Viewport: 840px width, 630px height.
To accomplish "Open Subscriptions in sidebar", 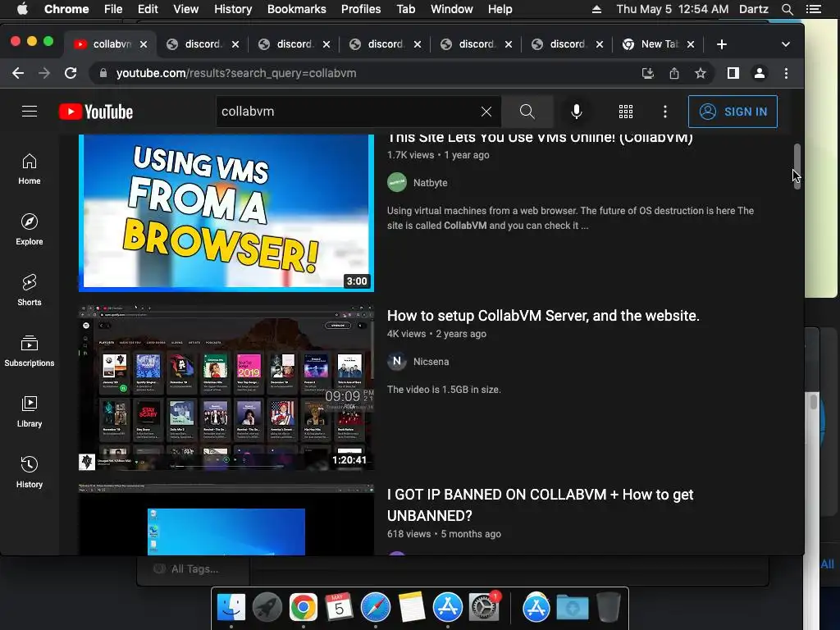I will click(30, 351).
